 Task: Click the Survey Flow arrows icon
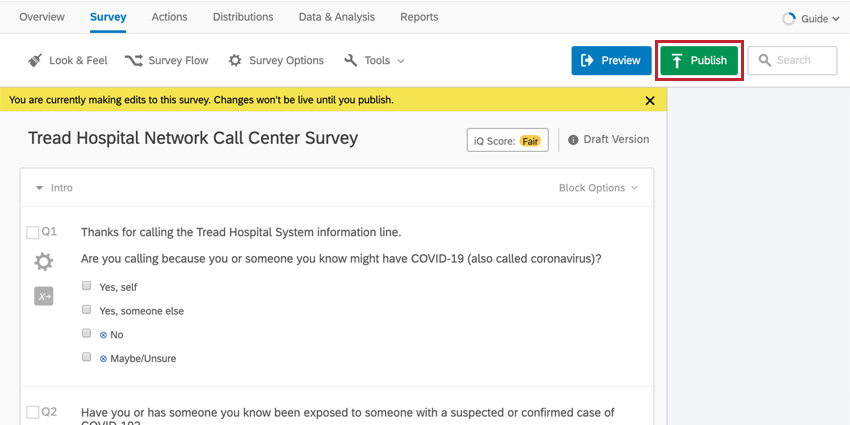[133, 60]
